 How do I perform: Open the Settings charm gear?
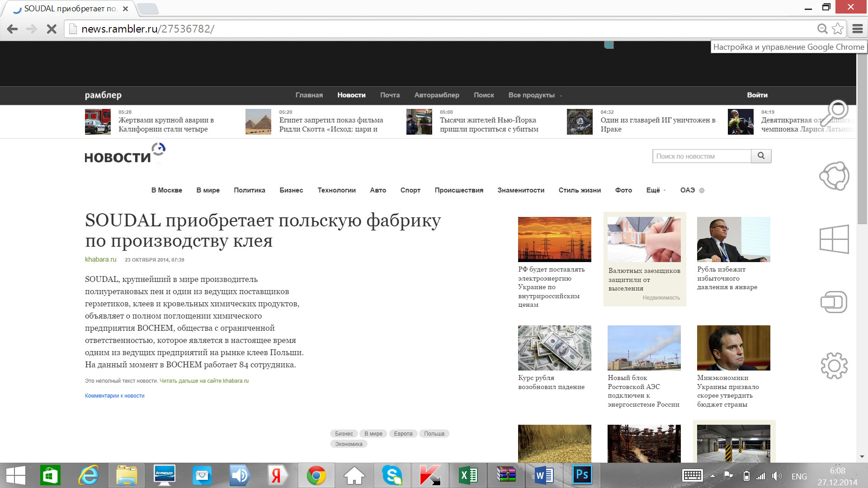click(834, 366)
